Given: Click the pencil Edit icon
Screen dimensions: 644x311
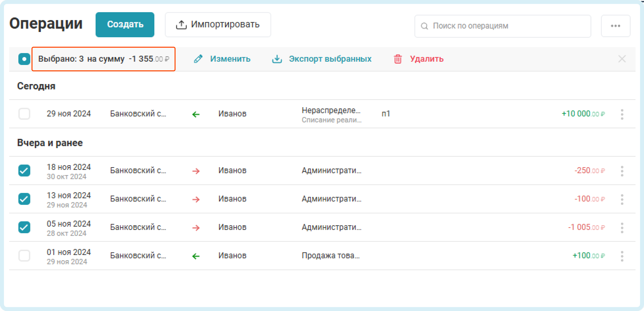Looking at the screenshot, I should pyautogui.click(x=198, y=59).
